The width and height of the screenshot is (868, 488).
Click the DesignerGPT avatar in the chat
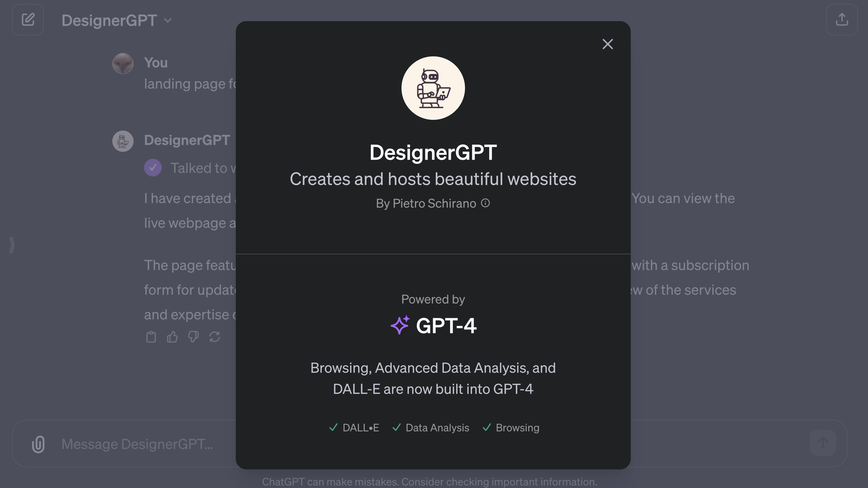tap(123, 141)
